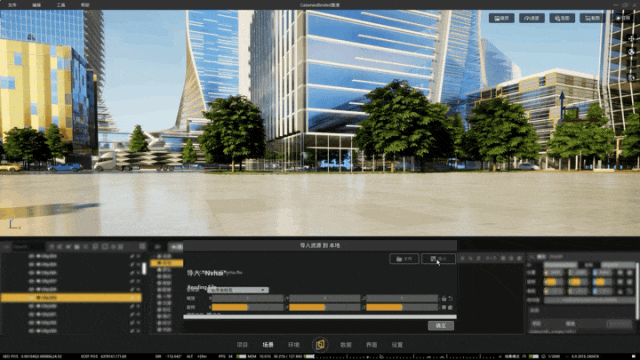Click the lock icon beside the scale row
The image size is (640, 360).
(444, 299)
